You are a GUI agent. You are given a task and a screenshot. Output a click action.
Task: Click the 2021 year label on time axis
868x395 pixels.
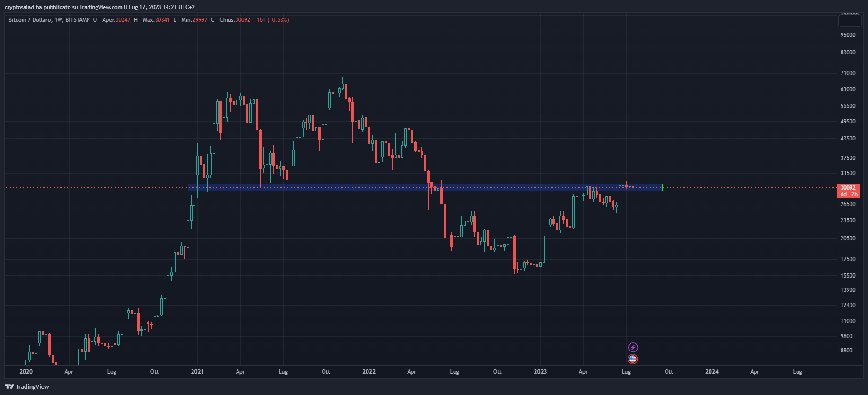click(197, 372)
